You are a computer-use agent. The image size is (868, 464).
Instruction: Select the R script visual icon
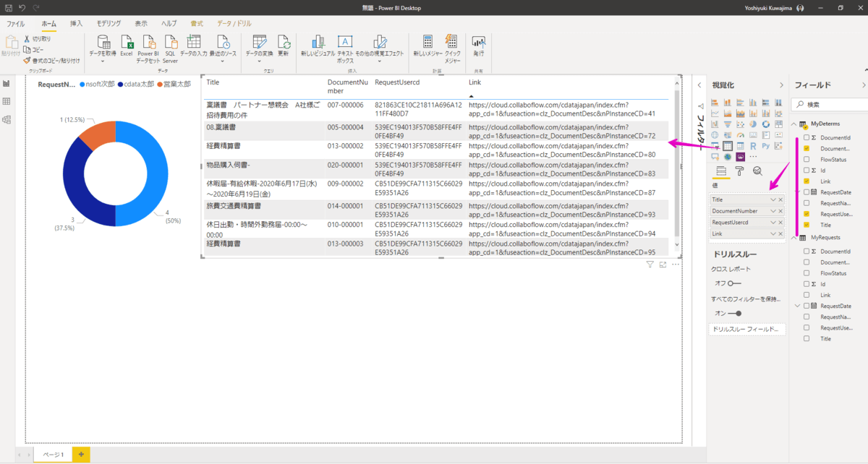point(753,146)
